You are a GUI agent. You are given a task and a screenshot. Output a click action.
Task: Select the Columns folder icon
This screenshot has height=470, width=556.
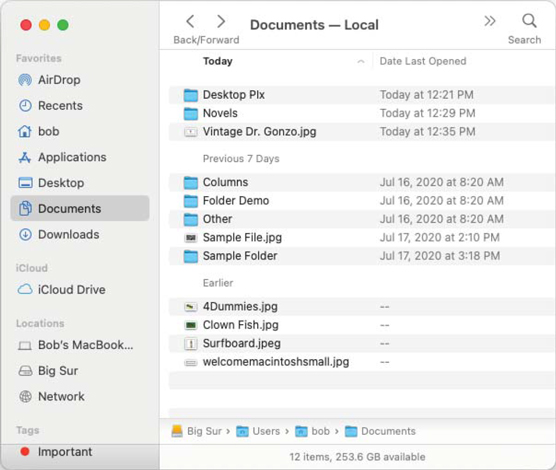coord(191,183)
